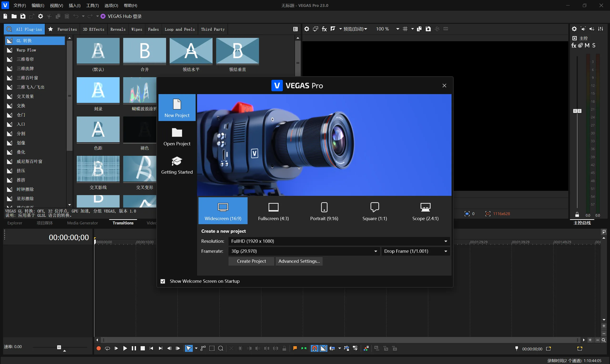Click the loop playback icon
Screen dimensions: 610x364
click(107, 348)
